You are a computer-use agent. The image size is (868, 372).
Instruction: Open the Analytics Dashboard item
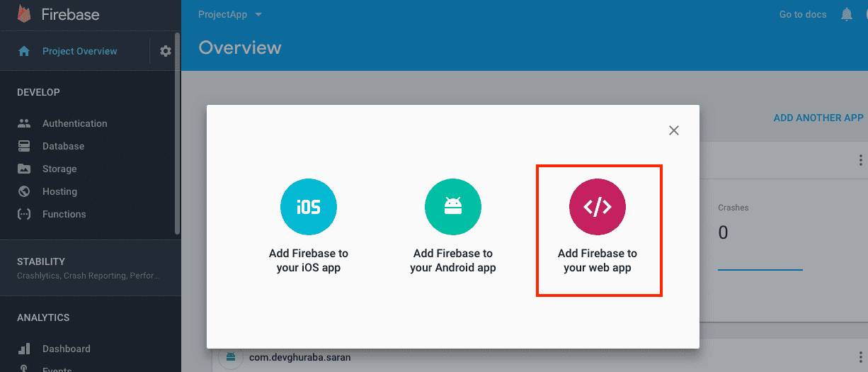click(66, 349)
